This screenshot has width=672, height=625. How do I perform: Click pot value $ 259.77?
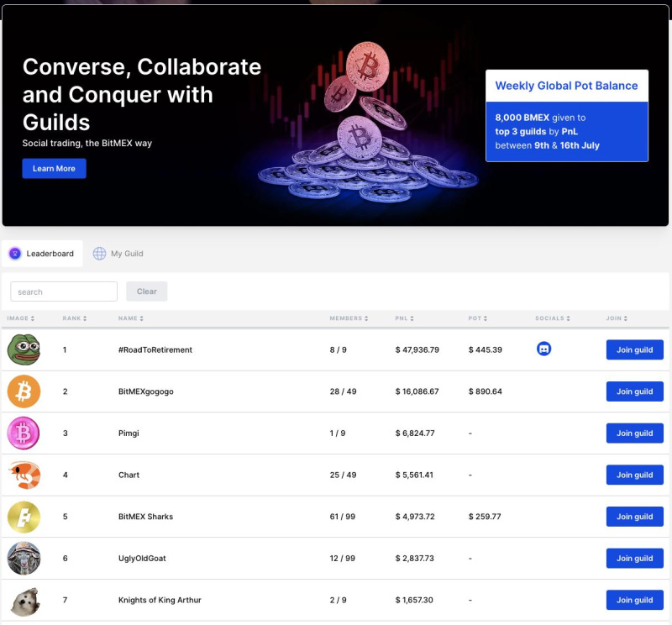[x=485, y=517]
